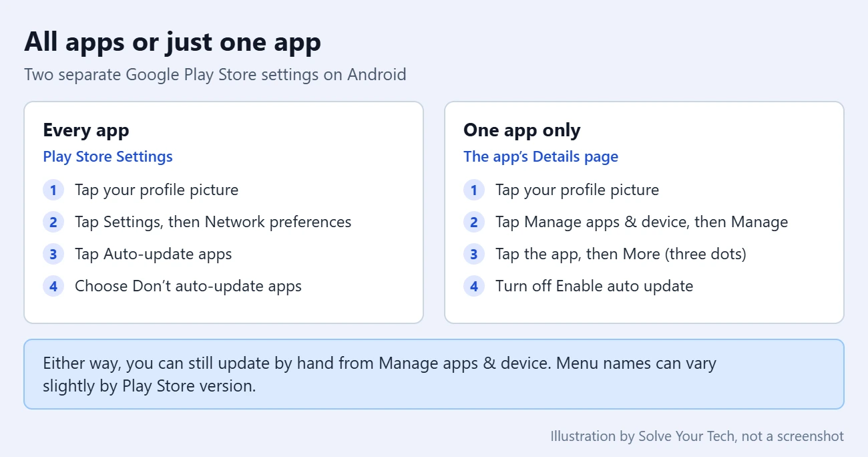The image size is (868, 457).
Task: Click "Tap your profile picture" in Every app card
Action: pos(156,190)
